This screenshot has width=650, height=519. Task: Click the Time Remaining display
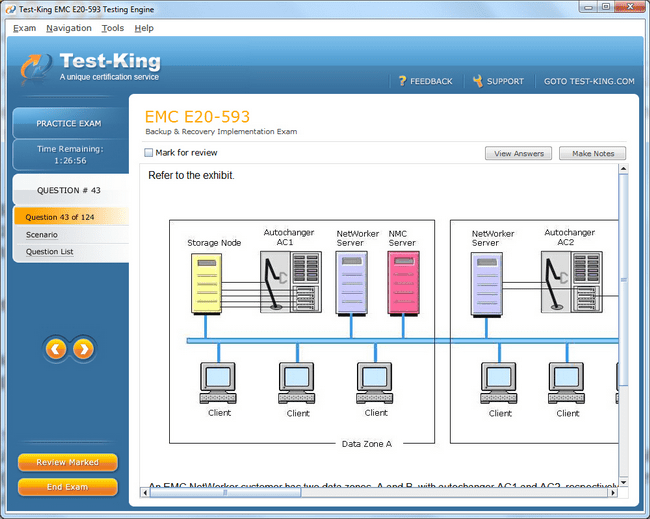70,155
